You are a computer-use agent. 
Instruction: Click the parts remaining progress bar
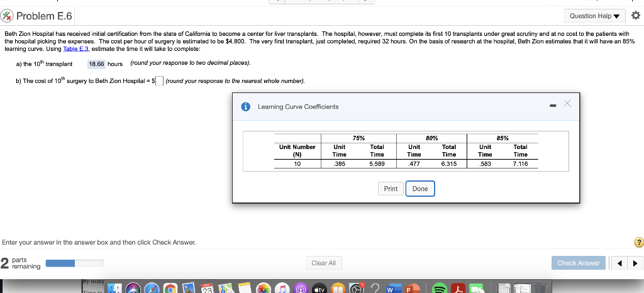(x=75, y=263)
